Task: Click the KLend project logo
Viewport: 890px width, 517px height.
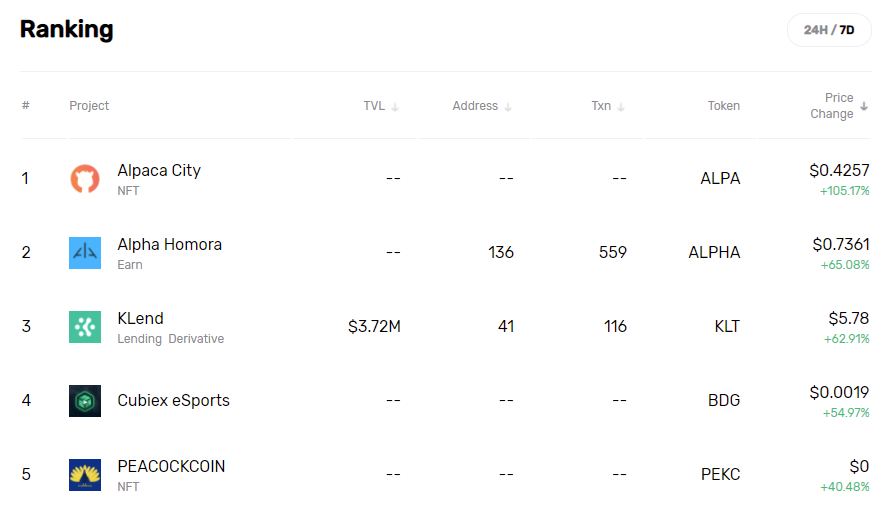Action: click(x=85, y=327)
